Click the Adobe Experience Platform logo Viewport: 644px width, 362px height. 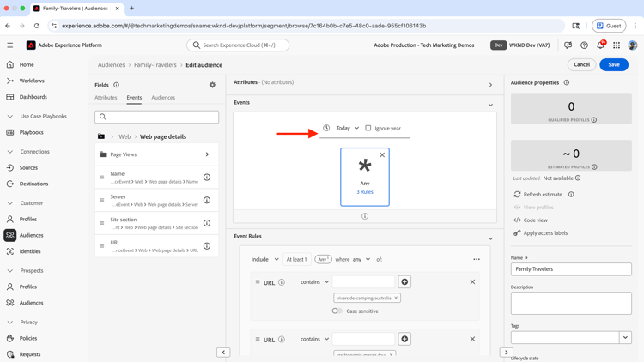(x=31, y=45)
